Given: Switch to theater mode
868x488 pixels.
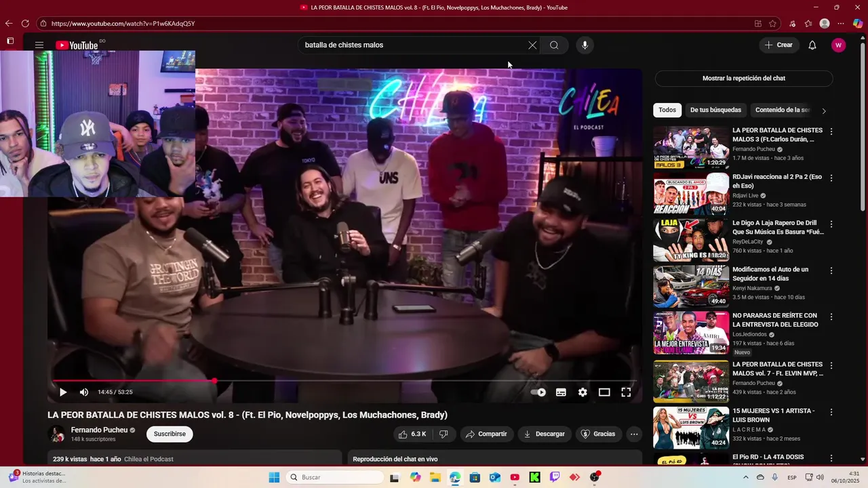Looking at the screenshot, I should point(604,392).
